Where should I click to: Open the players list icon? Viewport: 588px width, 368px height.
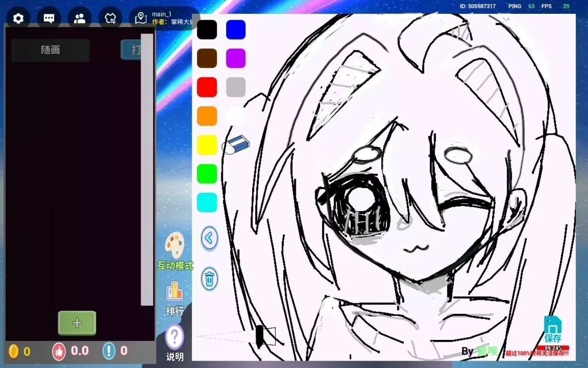[79, 18]
